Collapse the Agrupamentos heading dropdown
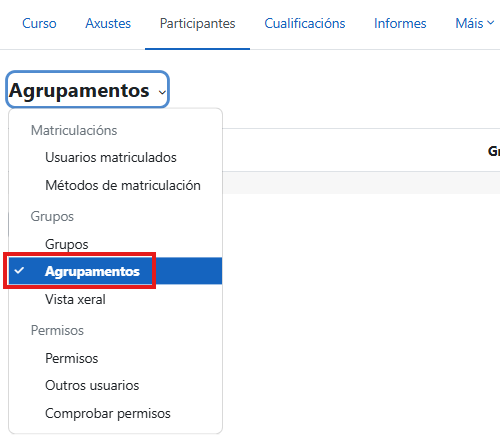 (x=88, y=90)
